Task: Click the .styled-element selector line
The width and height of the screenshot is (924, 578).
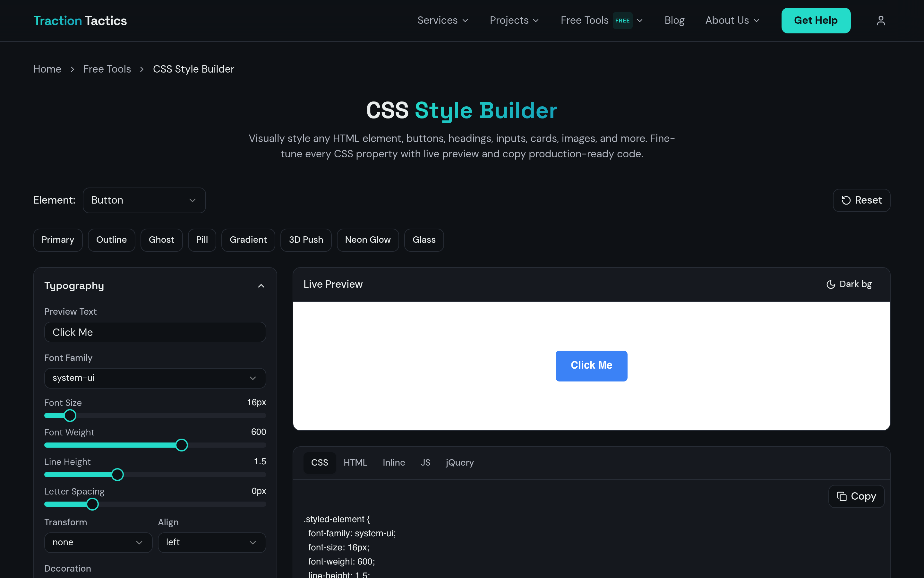Action: tap(337, 519)
